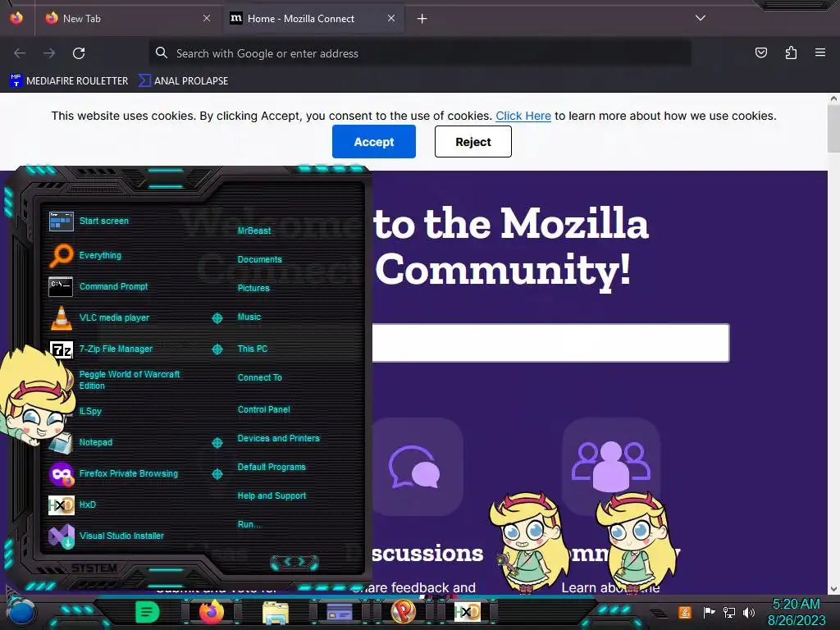Viewport: 840px width, 630px height.
Task: Launch Peggle World of Warcraft Edition
Action: click(x=129, y=381)
